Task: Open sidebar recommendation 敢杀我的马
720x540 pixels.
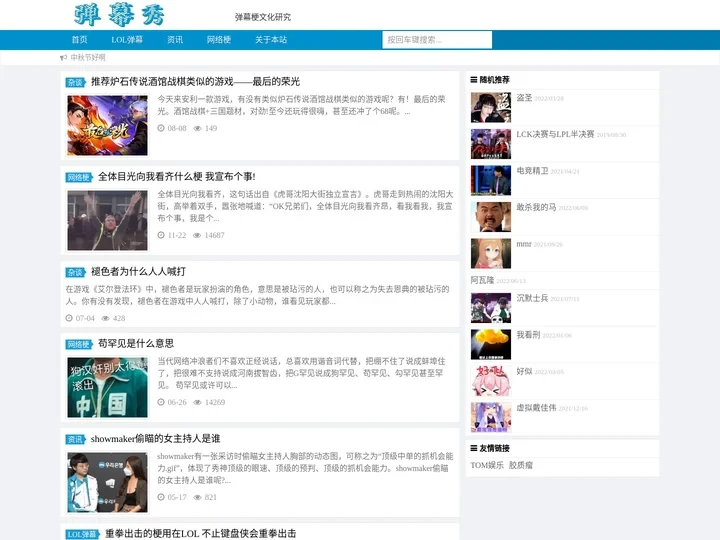Action: point(536,207)
